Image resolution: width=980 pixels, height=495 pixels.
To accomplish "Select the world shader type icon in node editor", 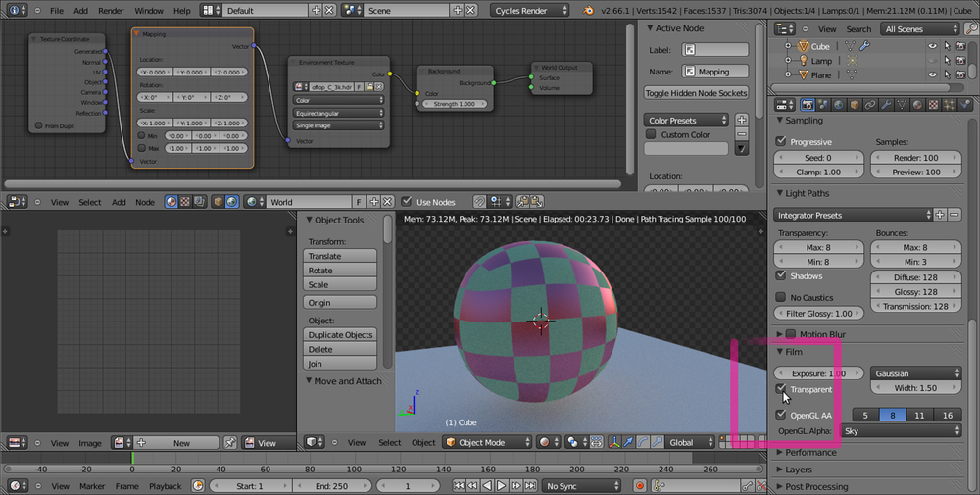I will coord(231,202).
